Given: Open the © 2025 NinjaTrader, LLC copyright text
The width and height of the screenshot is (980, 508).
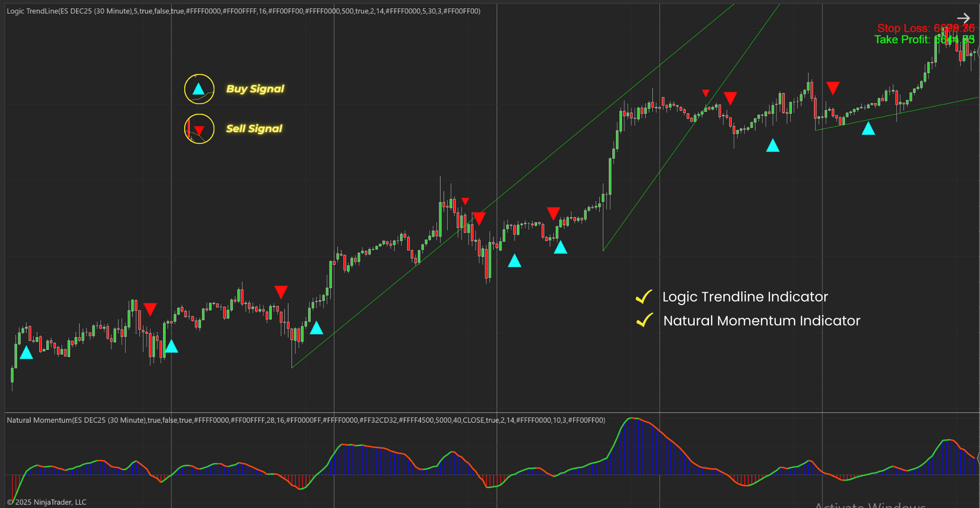Looking at the screenshot, I should point(47,502).
